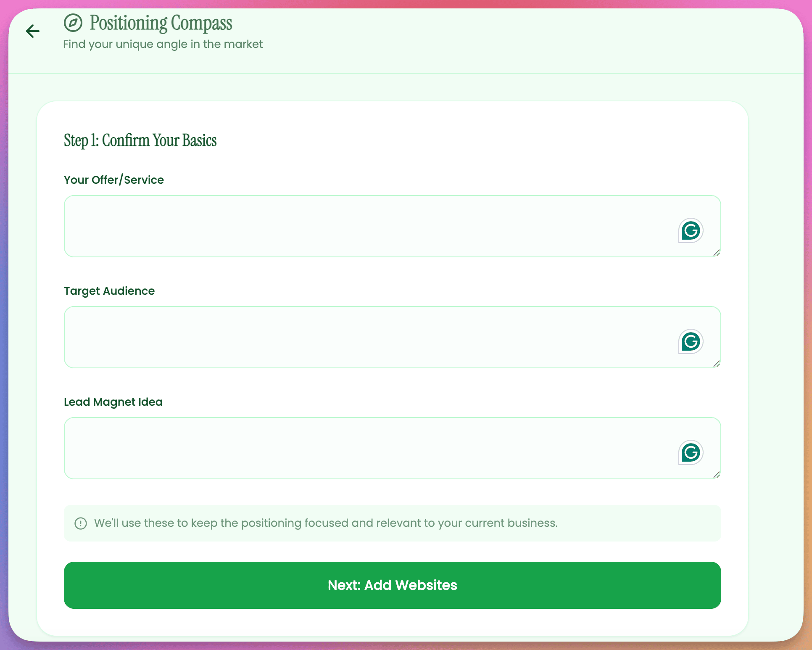812x650 pixels.
Task: Click the Positioning Compass logo icon
Action: click(x=73, y=23)
